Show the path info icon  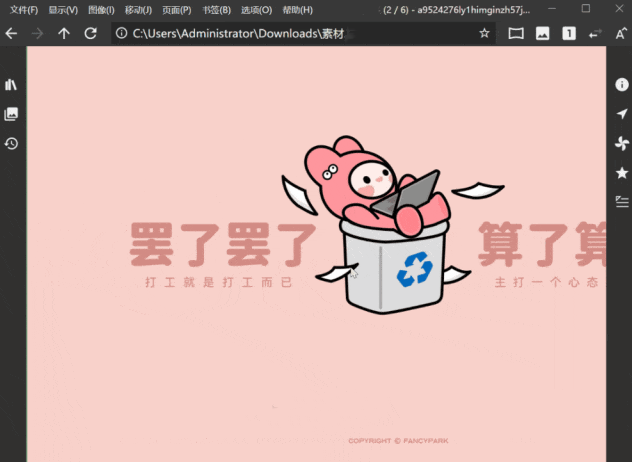121,33
